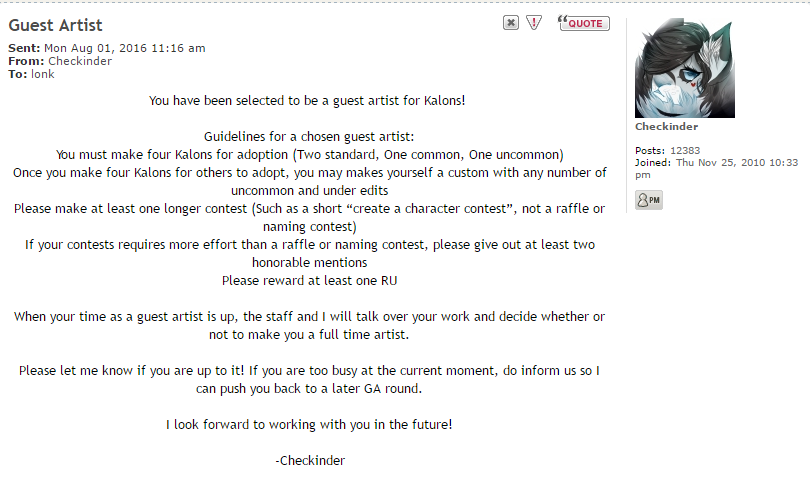This screenshot has width=810, height=485.
Task: Click the 'Please reward at least one RU' line
Action: 309,280
